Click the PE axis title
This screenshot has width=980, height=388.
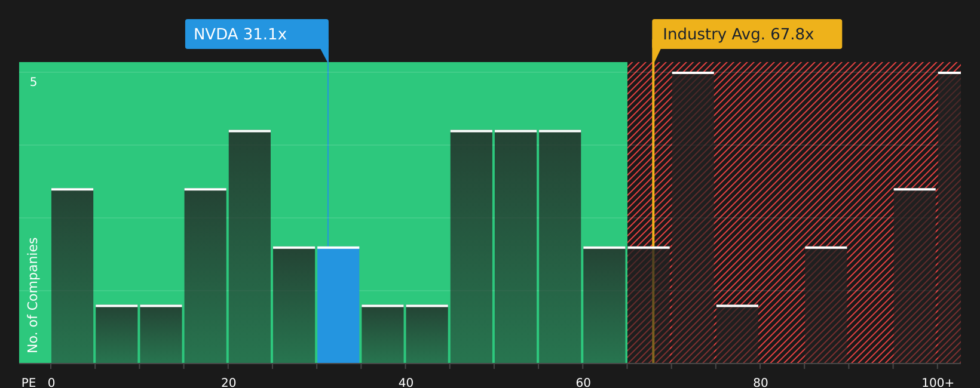[x=29, y=383]
